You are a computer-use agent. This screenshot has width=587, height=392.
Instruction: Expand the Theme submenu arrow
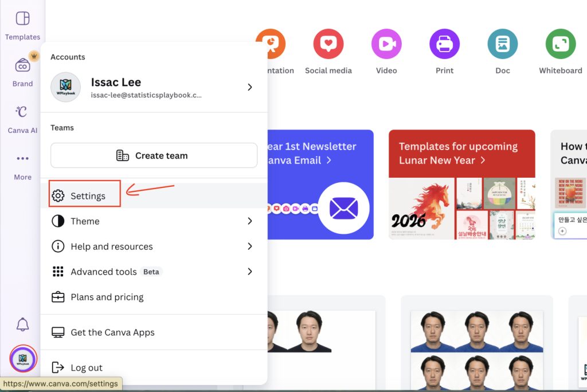point(250,221)
